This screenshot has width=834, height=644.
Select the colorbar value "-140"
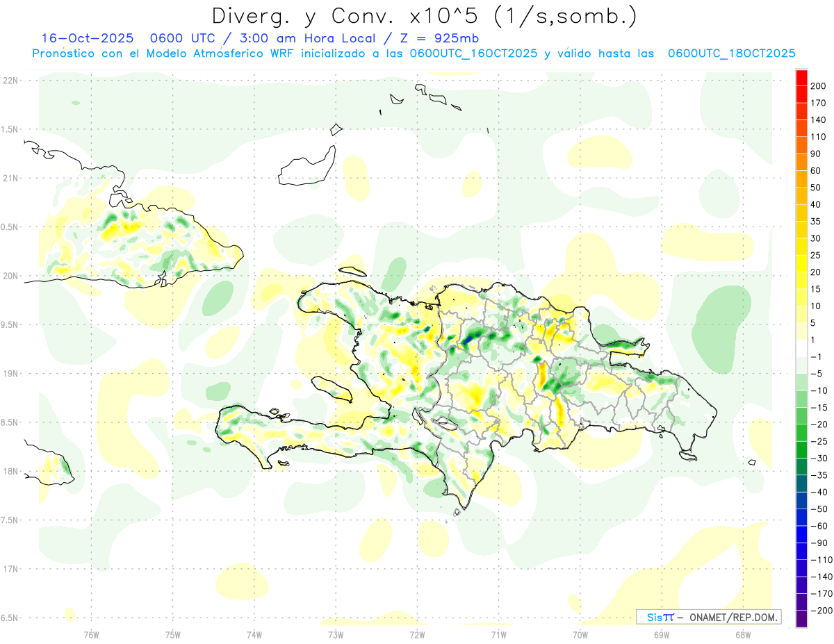(821, 577)
